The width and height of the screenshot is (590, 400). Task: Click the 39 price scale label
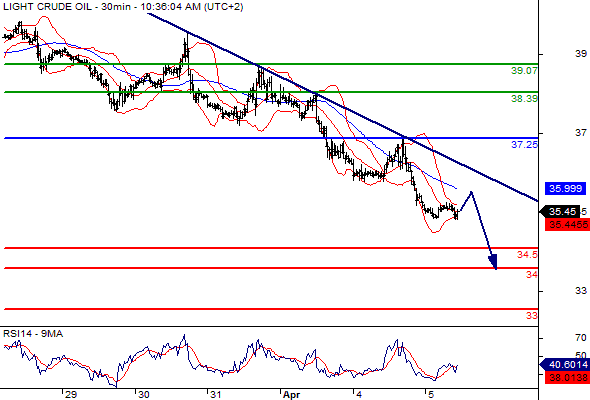point(581,54)
